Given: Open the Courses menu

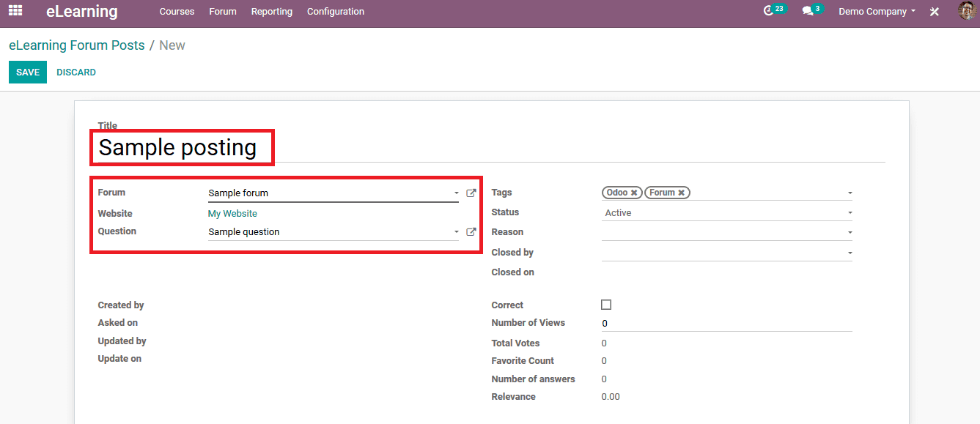Looking at the screenshot, I should click(177, 12).
